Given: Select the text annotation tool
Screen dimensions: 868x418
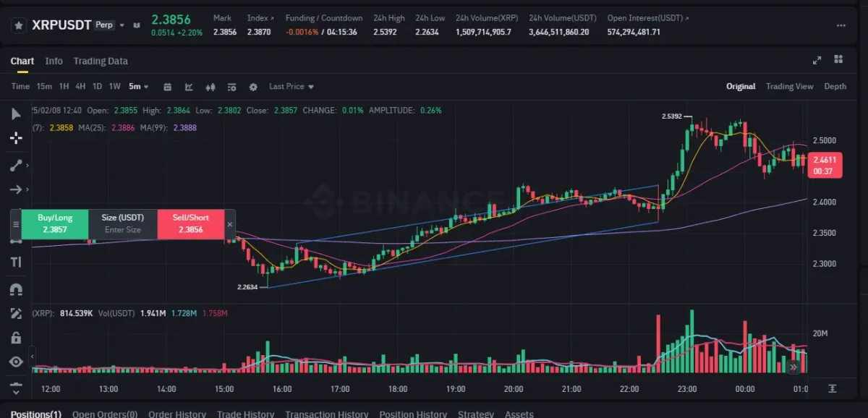Looking at the screenshot, I should coord(16,262).
